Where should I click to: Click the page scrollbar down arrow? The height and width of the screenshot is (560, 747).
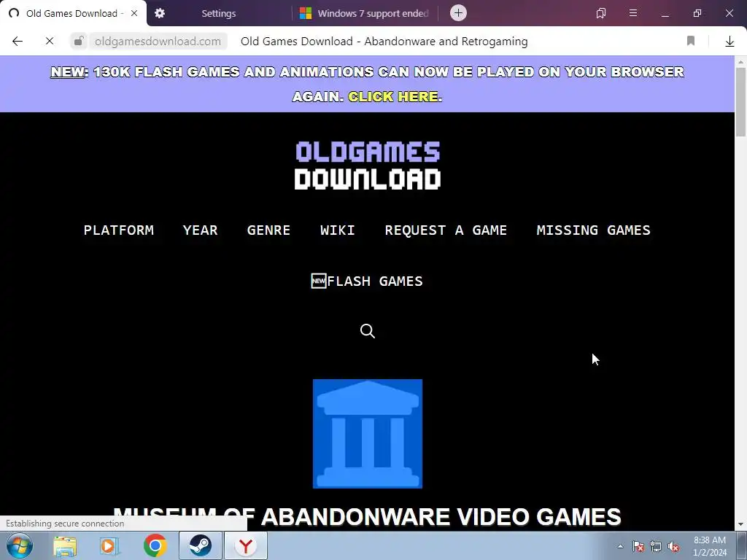click(741, 524)
